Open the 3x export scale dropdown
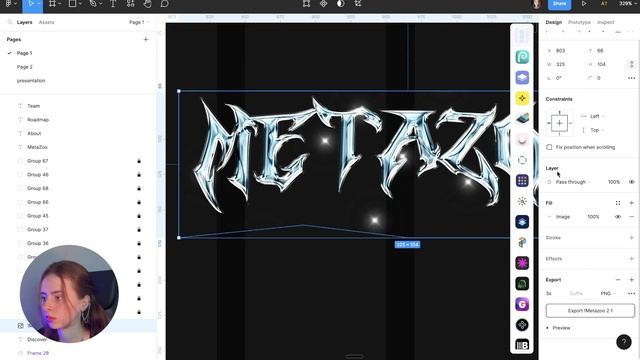The image size is (640, 360). coord(549,293)
